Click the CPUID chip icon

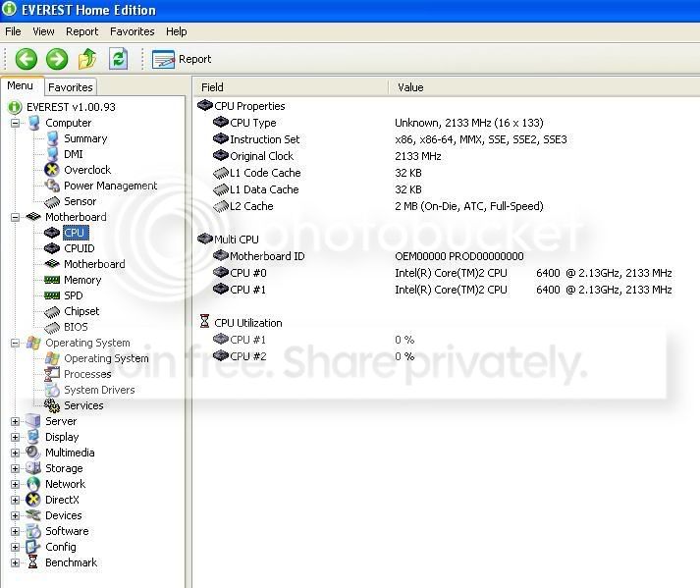click(52, 248)
